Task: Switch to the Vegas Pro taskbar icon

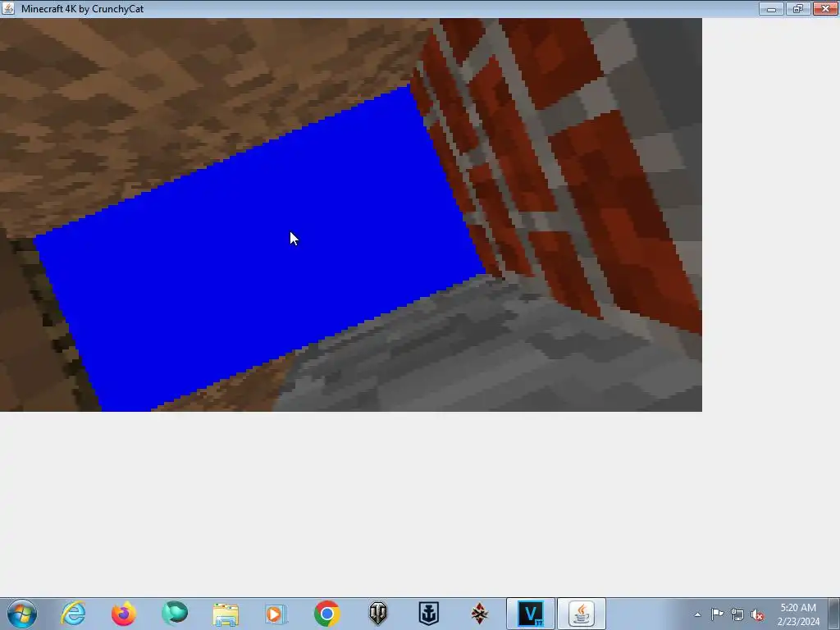Action: pos(531,614)
